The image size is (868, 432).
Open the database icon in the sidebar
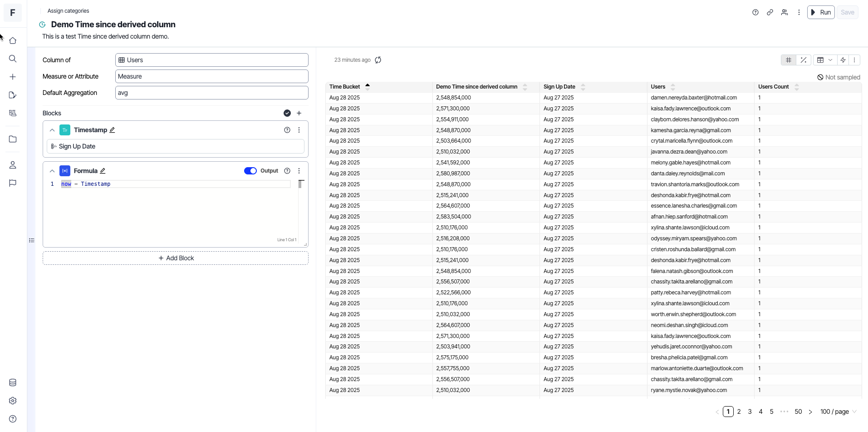(x=13, y=382)
